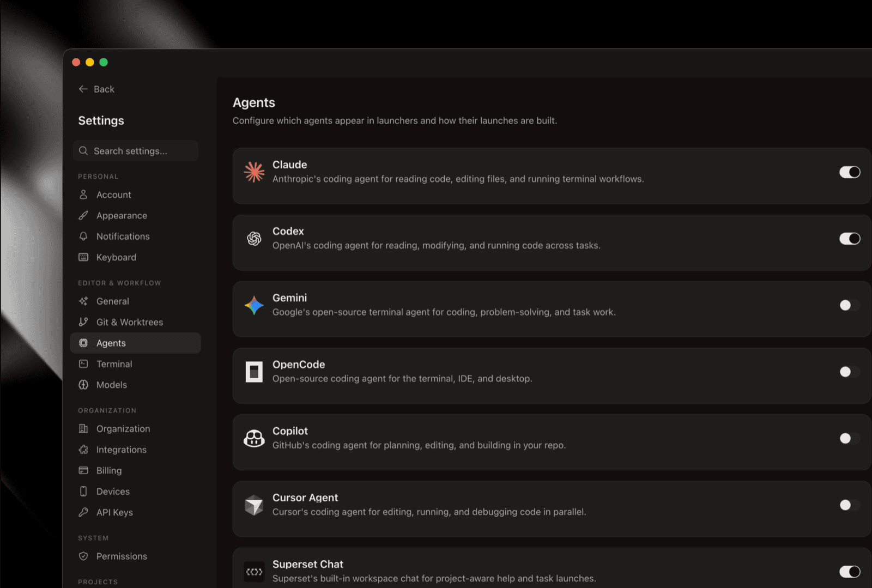Open Permissions under System

121,556
